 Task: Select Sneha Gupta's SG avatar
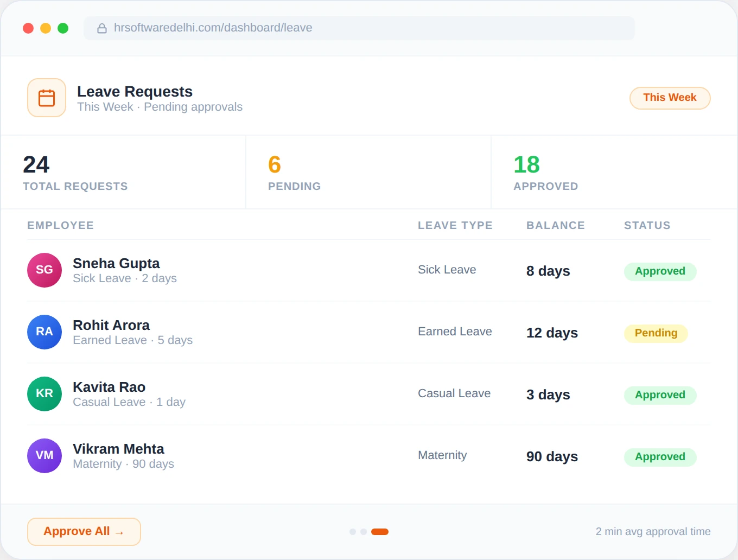click(x=44, y=270)
